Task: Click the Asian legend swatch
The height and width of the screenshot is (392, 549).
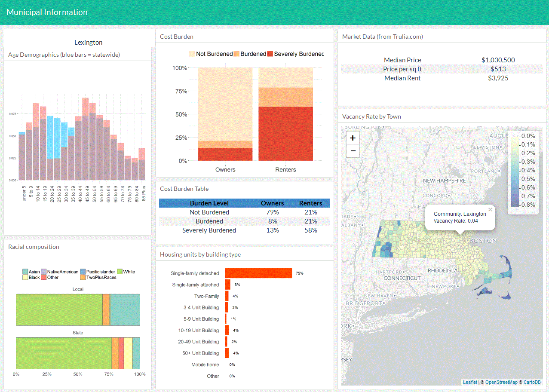Action: 25,272
